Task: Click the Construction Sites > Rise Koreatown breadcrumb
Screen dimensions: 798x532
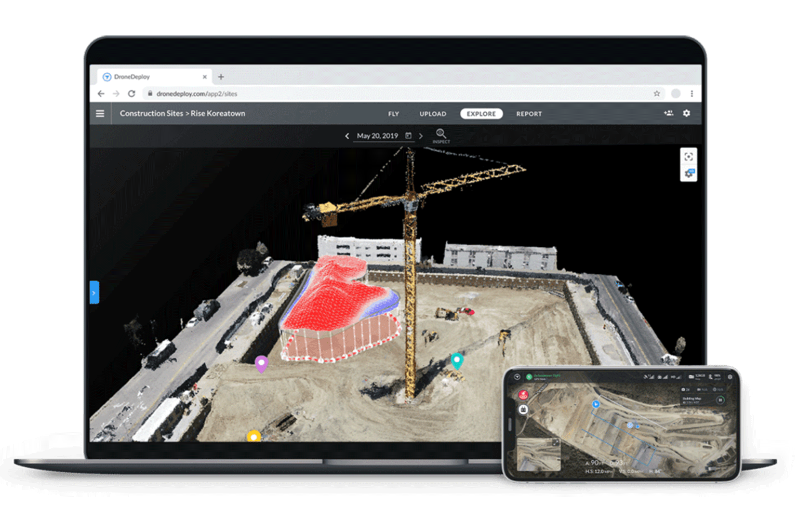Action: [x=182, y=113]
